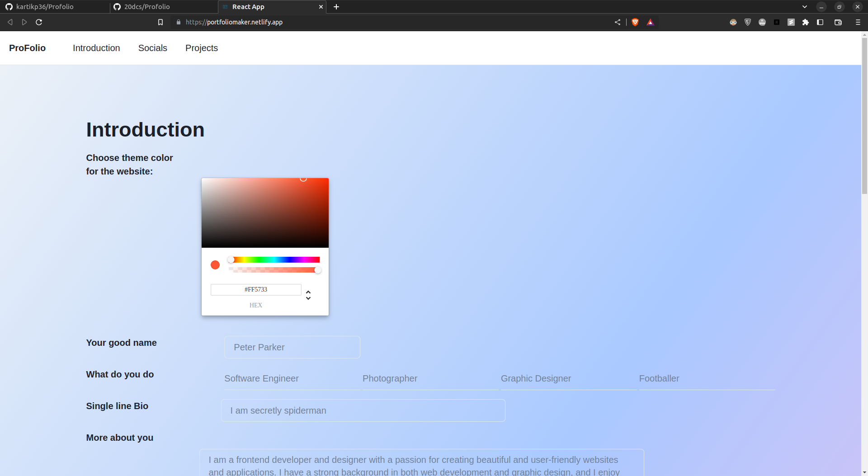Viewport: 868px width, 476px height.
Task: Click the ProFolio logo
Action: (x=27, y=48)
